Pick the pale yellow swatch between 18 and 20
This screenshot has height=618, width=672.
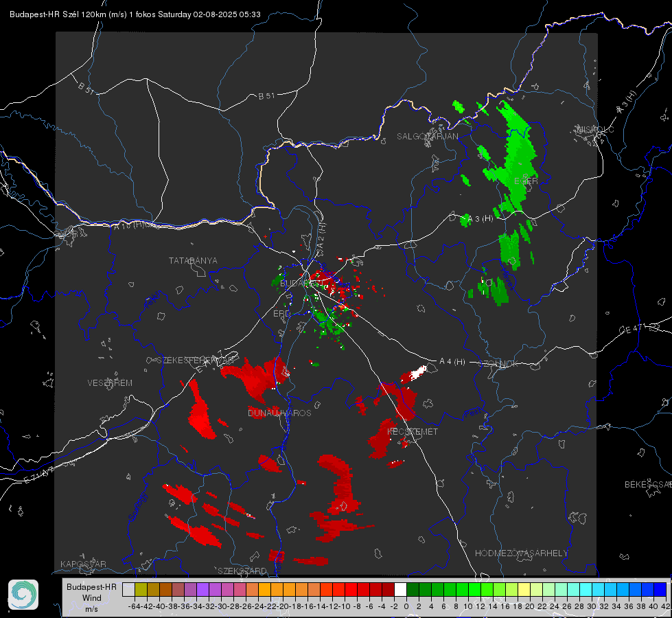click(524, 589)
